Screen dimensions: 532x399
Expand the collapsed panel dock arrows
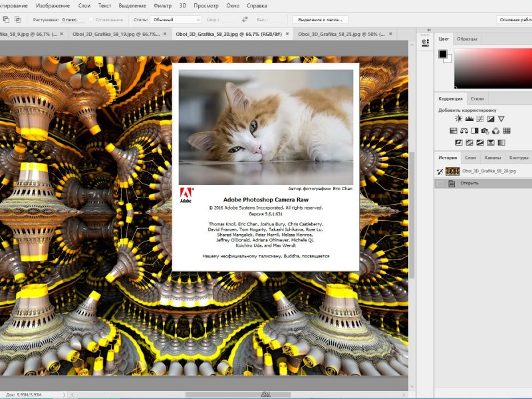pos(429,30)
